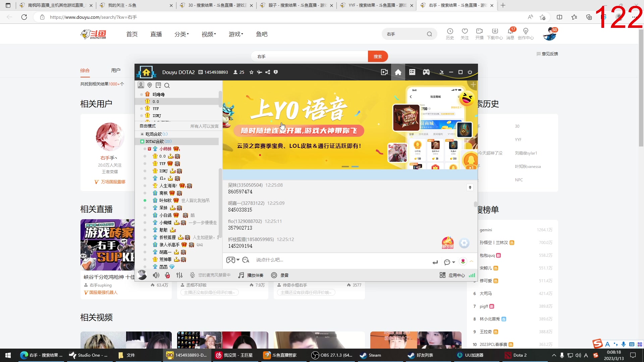Viewport: 644px width, 362px height.
Task: Open my avatar in bottom bar
Action: 142,275
